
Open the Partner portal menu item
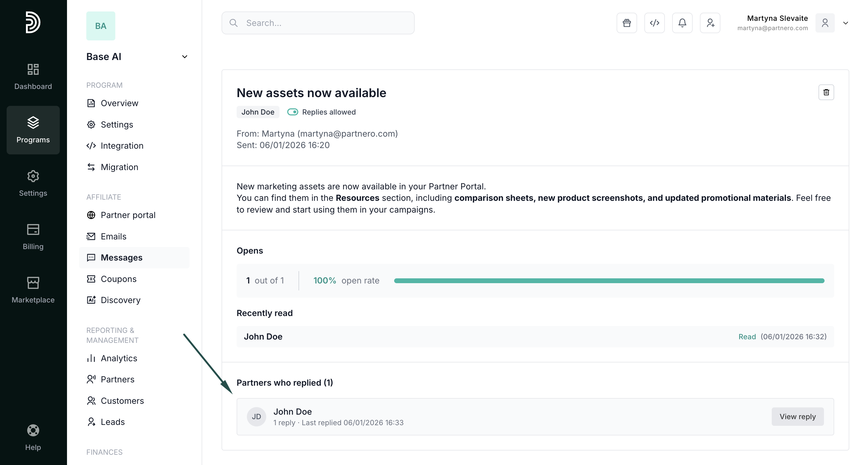(x=128, y=215)
